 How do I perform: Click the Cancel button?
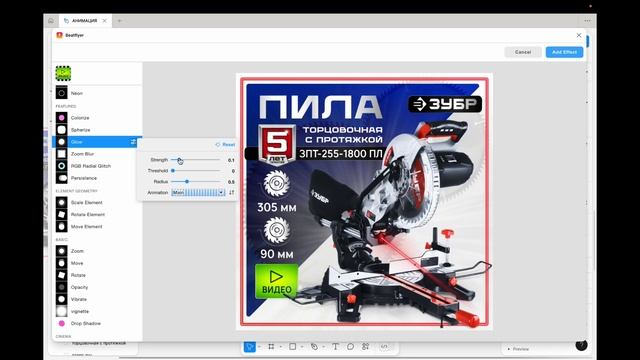click(x=523, y=52)
